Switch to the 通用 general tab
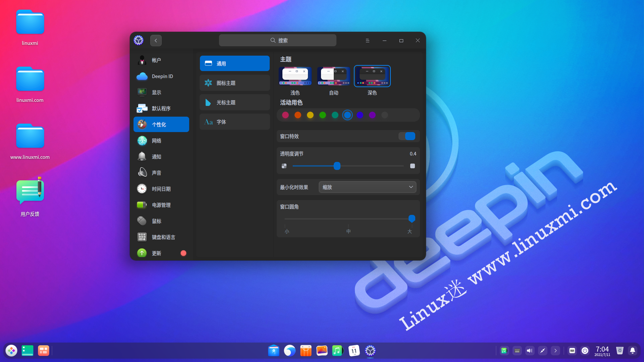 pos(235,63)
